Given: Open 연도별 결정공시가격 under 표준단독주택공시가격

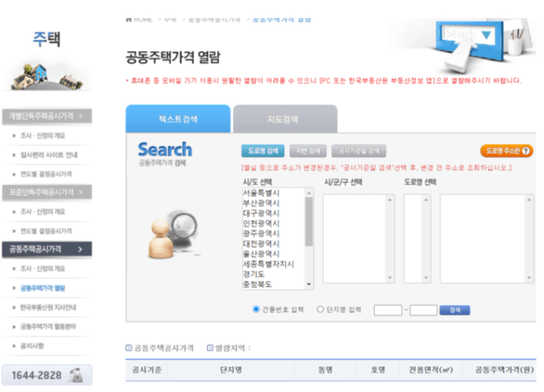Looking at the screenshot, I should click(46, 231).
